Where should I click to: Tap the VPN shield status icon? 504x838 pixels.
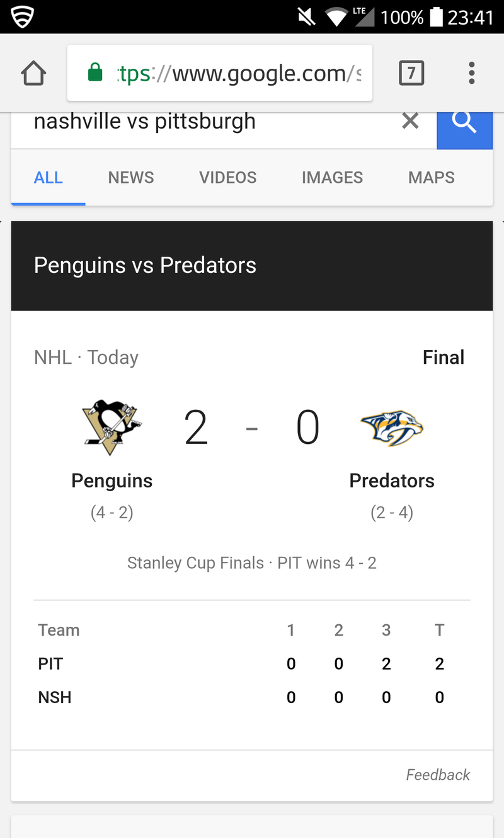coord(23,16)
